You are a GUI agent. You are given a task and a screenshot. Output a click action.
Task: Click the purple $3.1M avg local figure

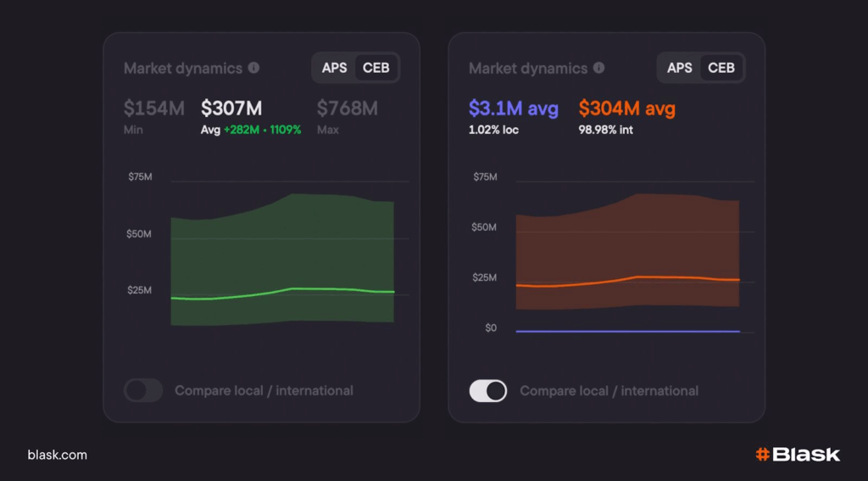513,109
